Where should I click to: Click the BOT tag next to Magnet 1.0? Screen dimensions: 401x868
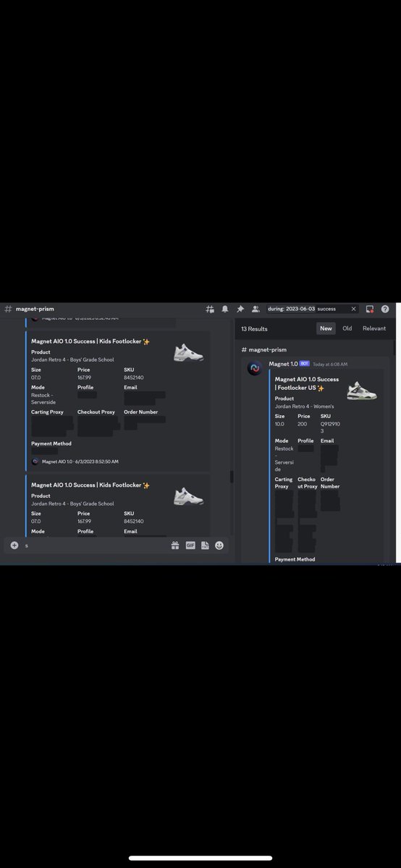(x=305, y=364)
